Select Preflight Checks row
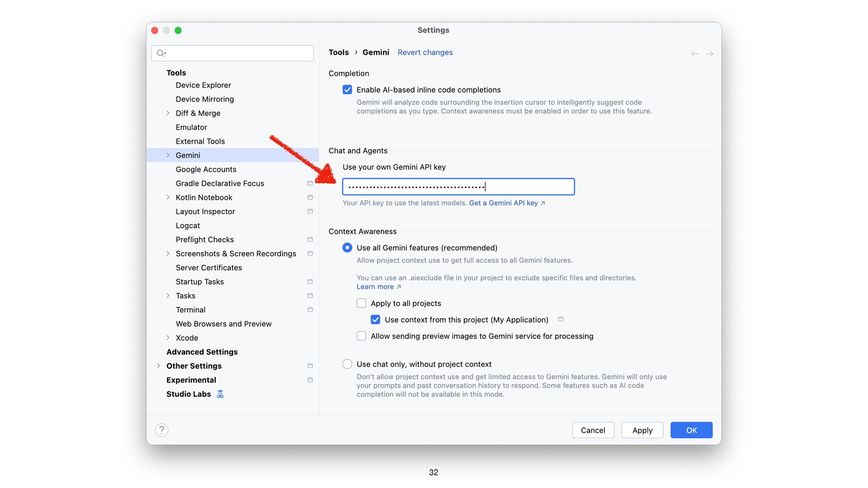Viewport: 868px width, 488px height. (x=232, y=239)
